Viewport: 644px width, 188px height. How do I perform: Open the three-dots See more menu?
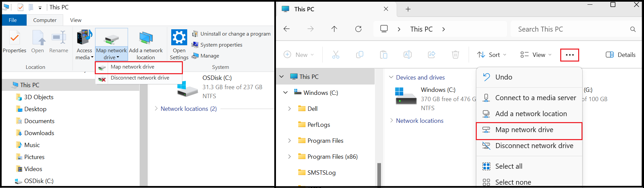(x=570, y=55)
